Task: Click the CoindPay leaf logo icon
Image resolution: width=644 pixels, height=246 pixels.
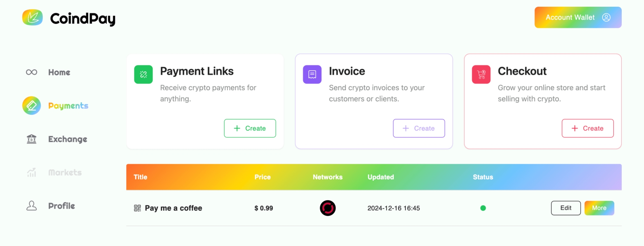Action: click(33, 17)
